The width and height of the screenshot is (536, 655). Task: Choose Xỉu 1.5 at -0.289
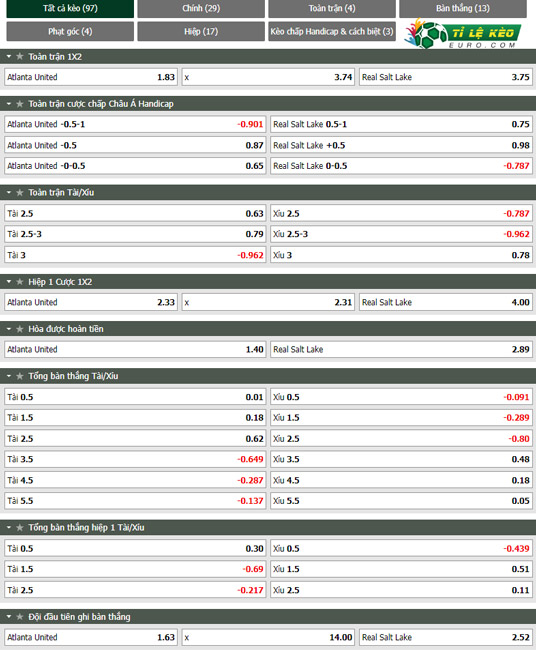click(x=401, y=418)
